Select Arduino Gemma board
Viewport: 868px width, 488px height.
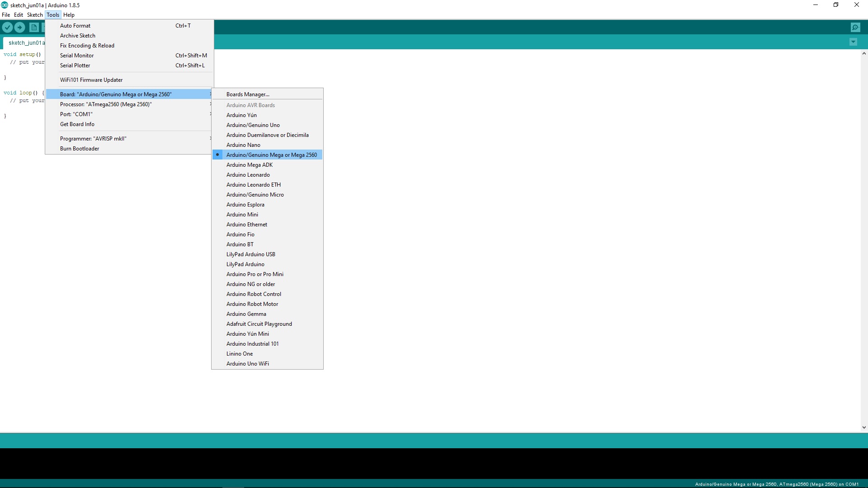[x=267, y=314]
